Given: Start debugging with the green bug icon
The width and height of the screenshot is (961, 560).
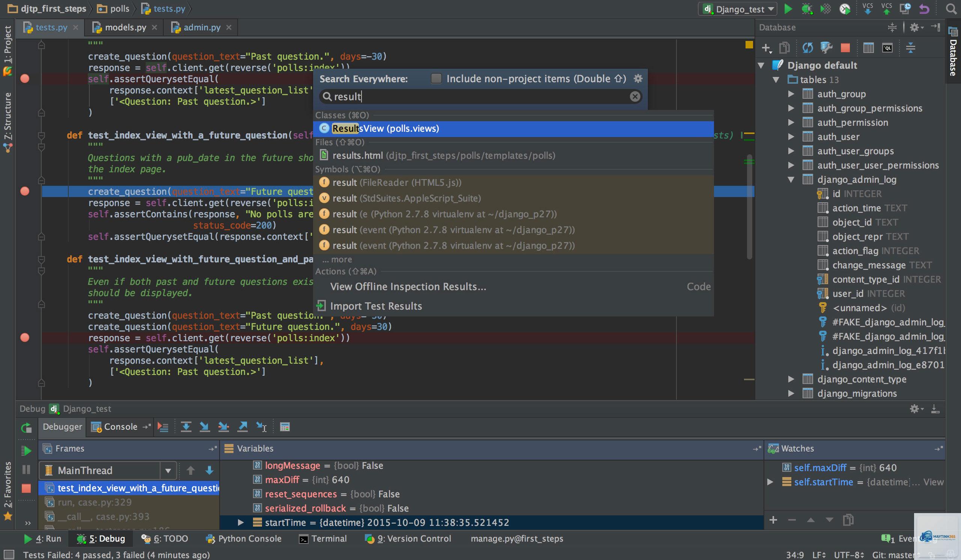Looking at the screenshot, I should [807, 9].
